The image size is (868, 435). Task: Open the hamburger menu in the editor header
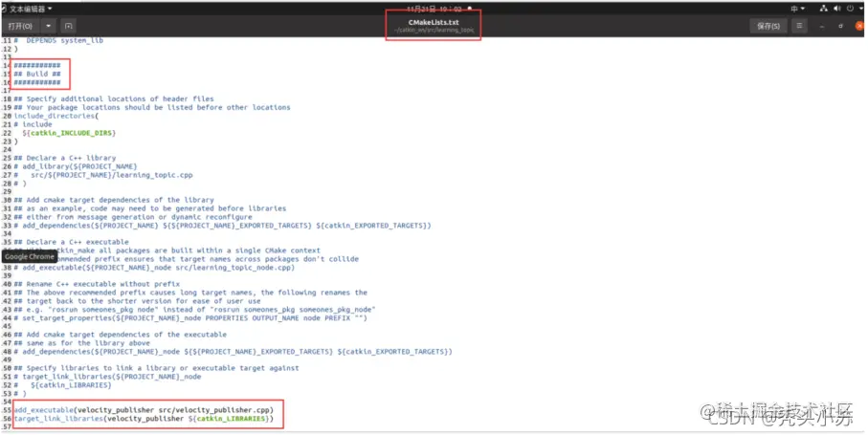[x=799, y=26]
